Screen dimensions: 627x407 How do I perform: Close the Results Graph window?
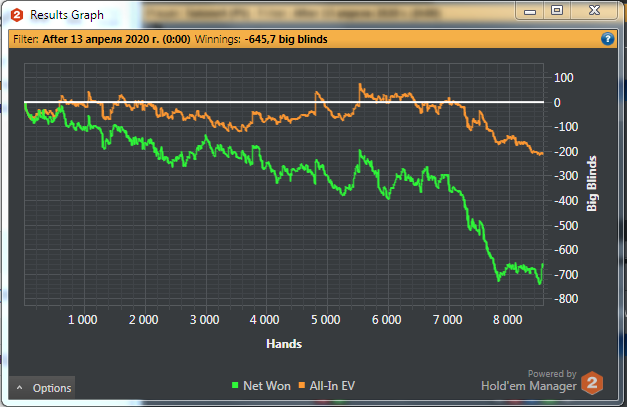[x=594, y=10]
